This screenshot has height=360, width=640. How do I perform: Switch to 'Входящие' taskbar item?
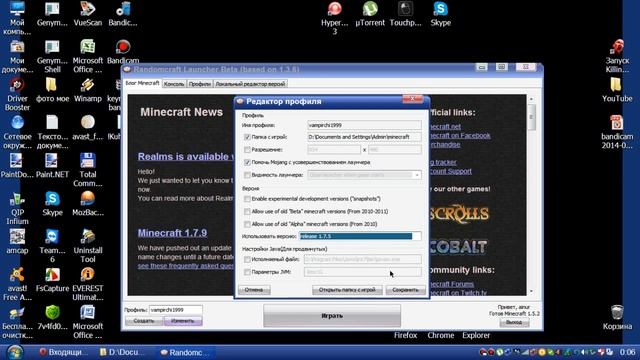pos(63,352)
